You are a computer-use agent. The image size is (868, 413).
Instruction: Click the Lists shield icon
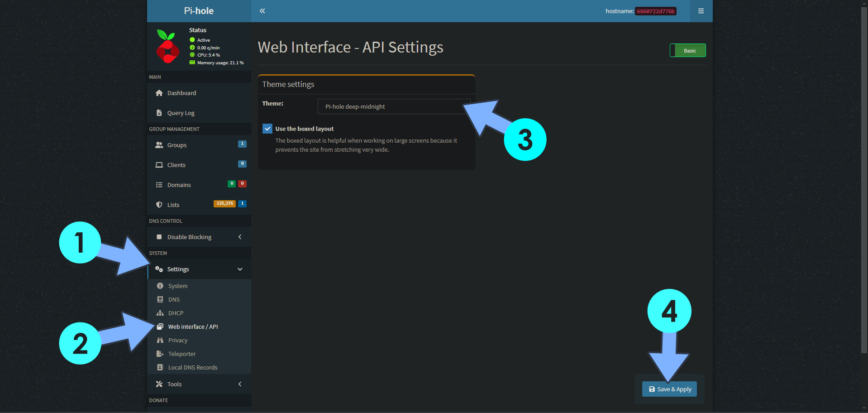pos(159,205)
